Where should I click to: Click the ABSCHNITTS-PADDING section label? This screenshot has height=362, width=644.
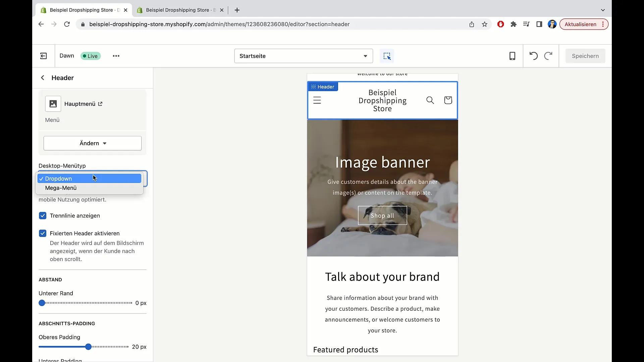pos(67,323)
